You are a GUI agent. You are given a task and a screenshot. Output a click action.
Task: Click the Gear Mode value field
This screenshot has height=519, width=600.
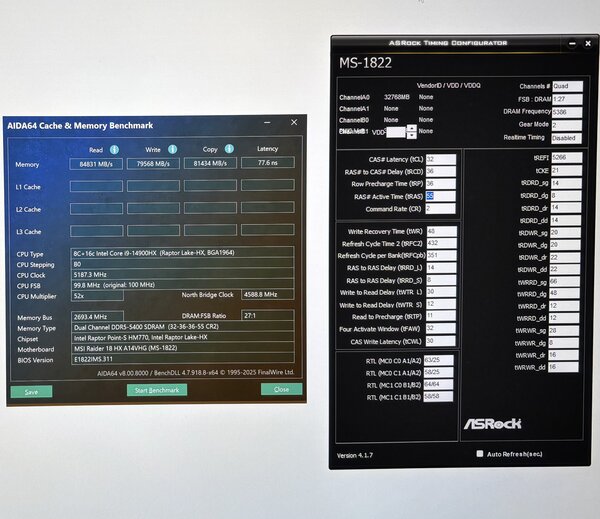pos(567,125)
